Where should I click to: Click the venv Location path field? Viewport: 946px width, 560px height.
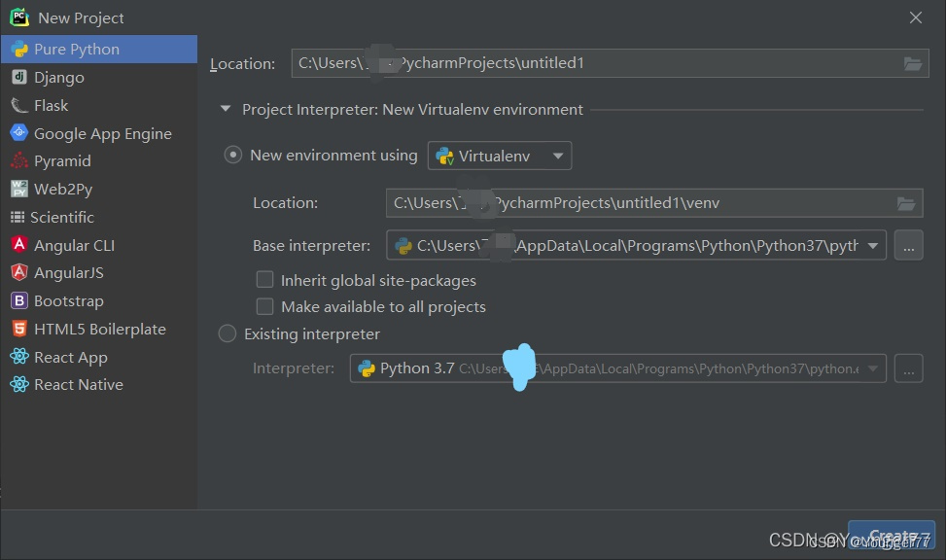click(x=654, y=203)
